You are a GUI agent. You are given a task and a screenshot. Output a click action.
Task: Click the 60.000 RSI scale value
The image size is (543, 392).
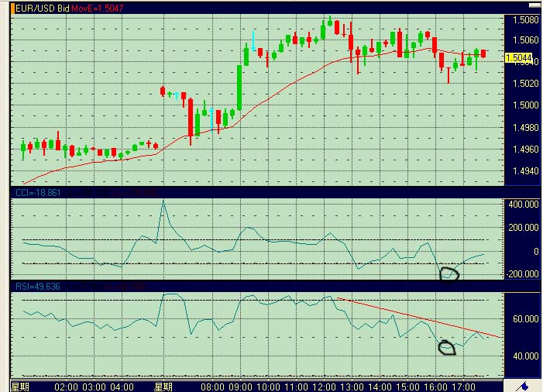pyautogui.click(x=526, y=318)
